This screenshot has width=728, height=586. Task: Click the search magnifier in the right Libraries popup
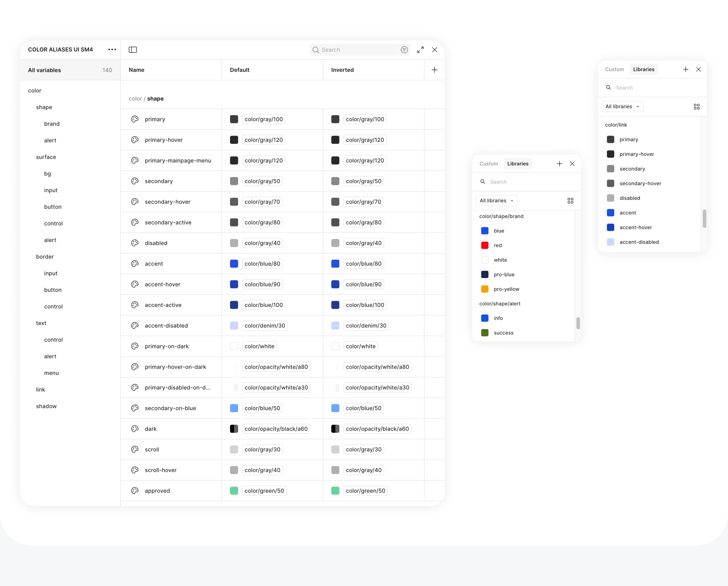tap(608, 87)
